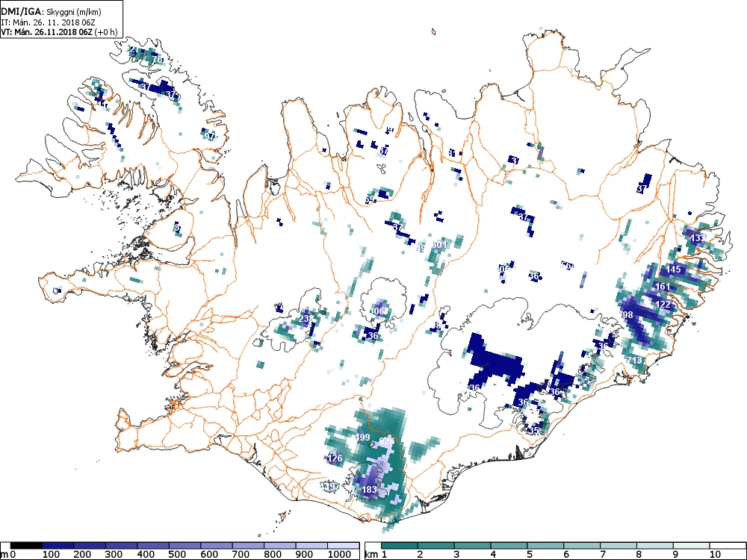This screenshot has height=560, width=747.
Task: Click the pale lavender swatch above '1000'
Action: [343, 546]
